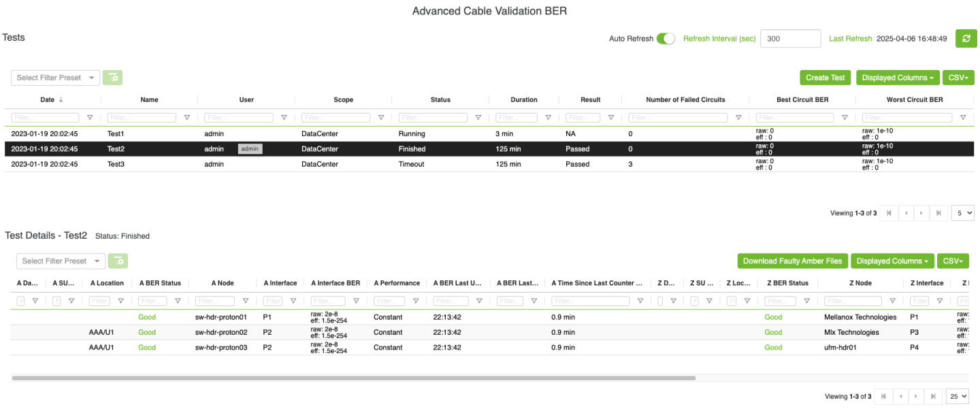Click filter preset settings icon in Test Details
The height and width of the screenshot is (415, 980).
tap(118, 261)
